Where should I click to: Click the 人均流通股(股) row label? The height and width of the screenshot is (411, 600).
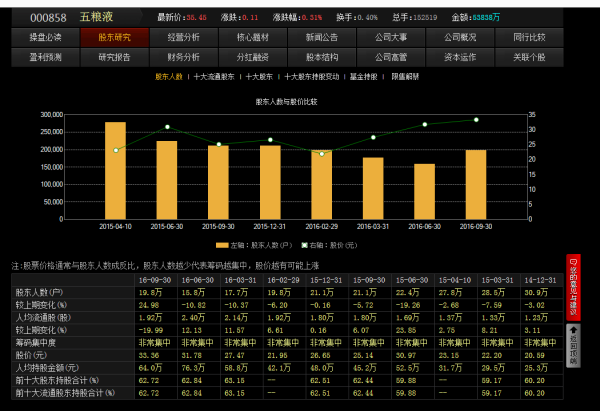coord(43,318)
